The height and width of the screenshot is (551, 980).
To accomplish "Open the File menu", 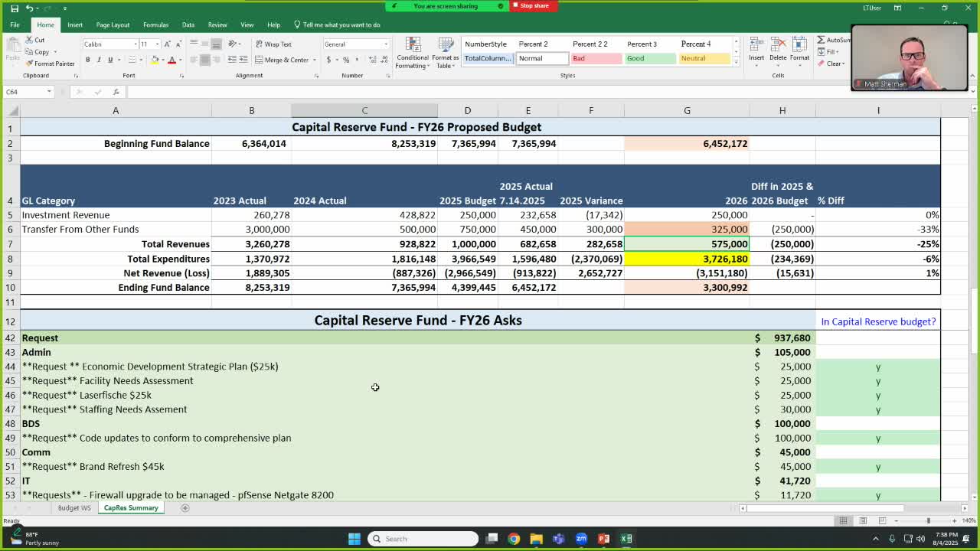I will tap(15, 24).
